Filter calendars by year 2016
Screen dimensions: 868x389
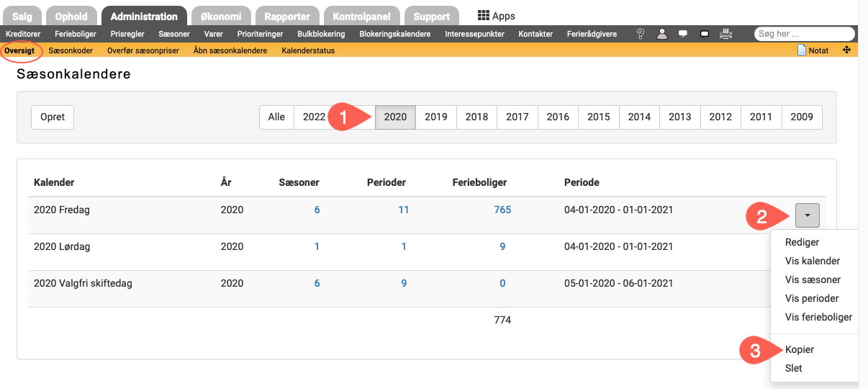[558, 117]
